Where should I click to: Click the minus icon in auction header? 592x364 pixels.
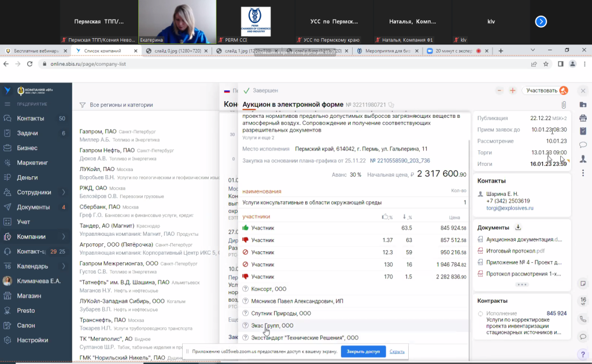click(499, 91)
